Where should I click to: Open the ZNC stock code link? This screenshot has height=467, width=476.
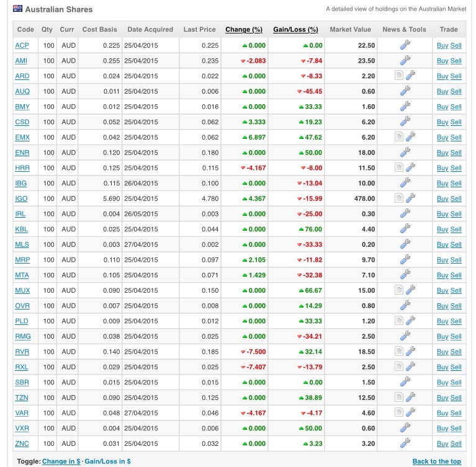point(22,444)
